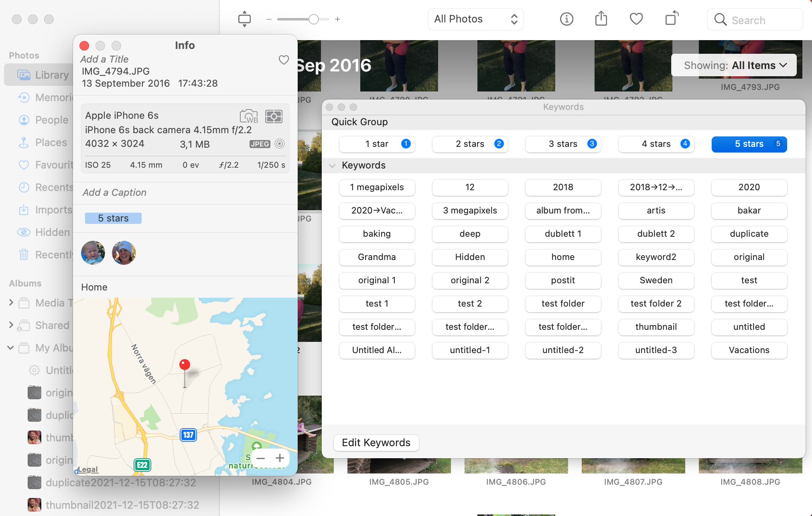The width and height of the screenshot is (812, 516).
Task: Toggle the Sweden keyword
Action: pos(656,280)
